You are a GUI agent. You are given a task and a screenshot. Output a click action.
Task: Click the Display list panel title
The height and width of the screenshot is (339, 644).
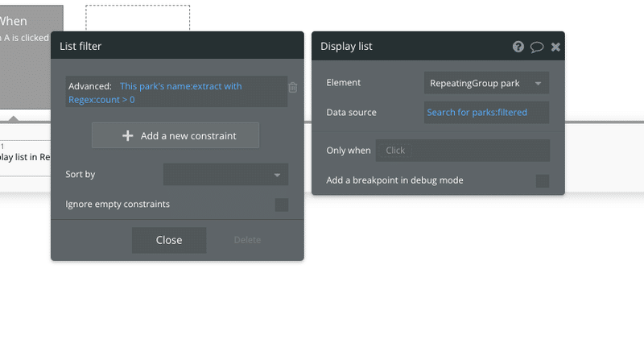(346, 47)
